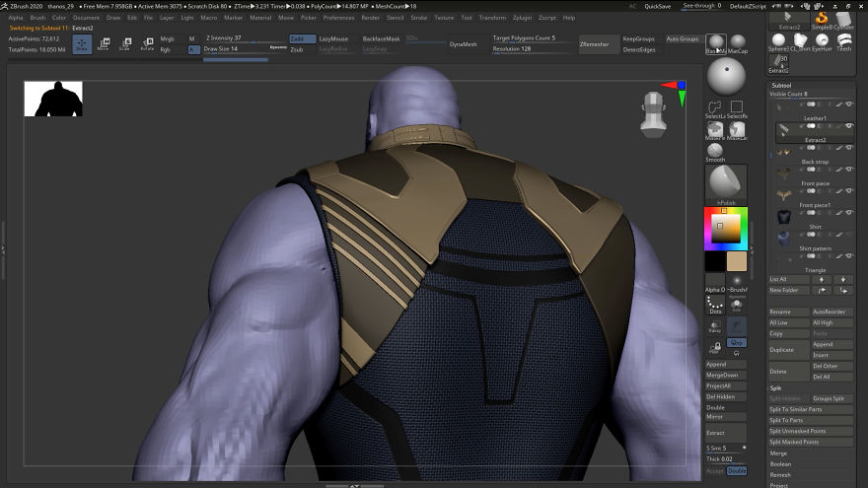Click Split To Similar Parts

click(811, 409)
